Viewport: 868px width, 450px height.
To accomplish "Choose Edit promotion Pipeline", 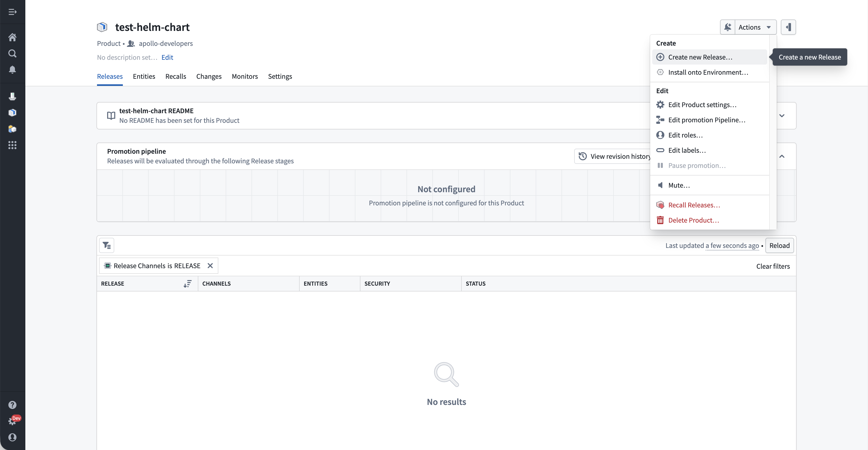I will (710, 120).
